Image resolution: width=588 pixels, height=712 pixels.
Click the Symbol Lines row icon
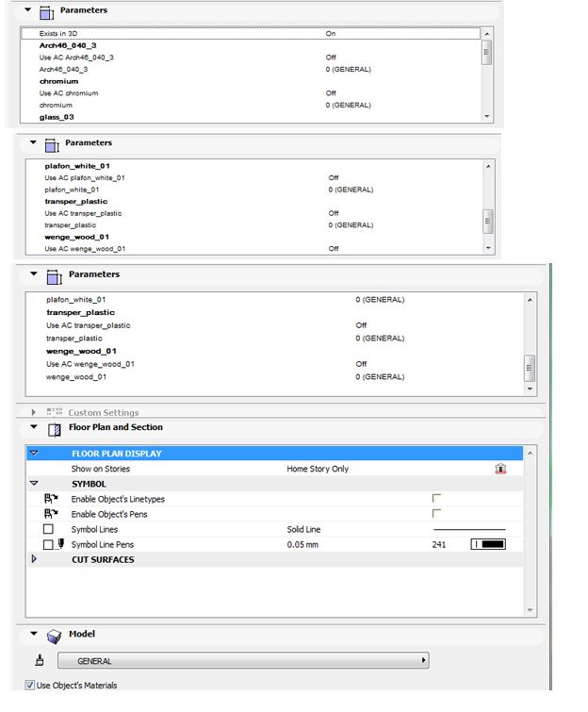point(48,529)
